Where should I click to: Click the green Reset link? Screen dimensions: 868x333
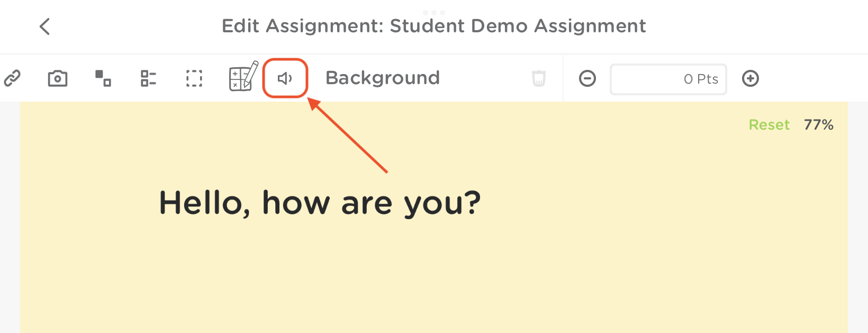(x=768, y=125)
